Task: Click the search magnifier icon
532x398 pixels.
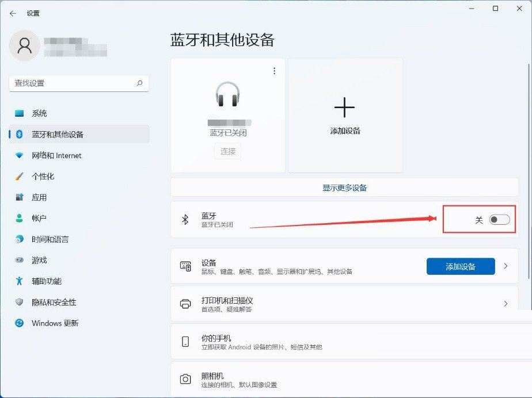Action: click(139, 83)
